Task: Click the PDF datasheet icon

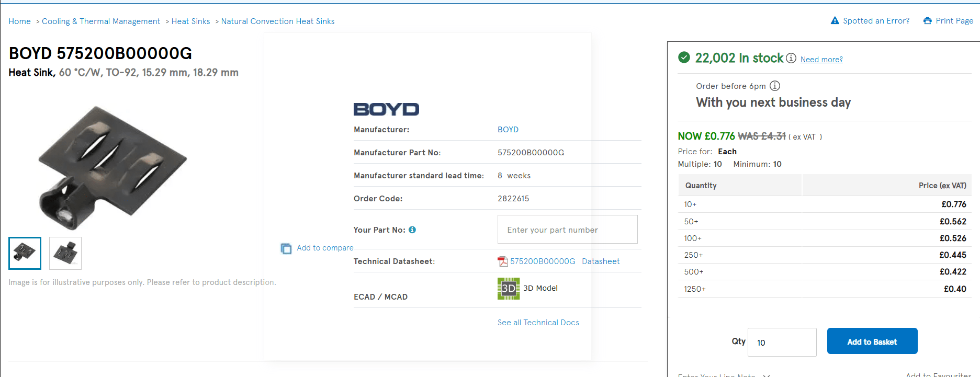Action: coord(503,261)
